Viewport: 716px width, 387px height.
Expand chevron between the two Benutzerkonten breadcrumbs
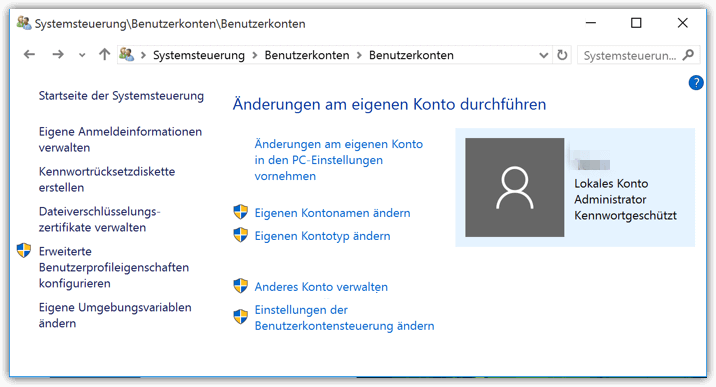[x=359, y=55]
